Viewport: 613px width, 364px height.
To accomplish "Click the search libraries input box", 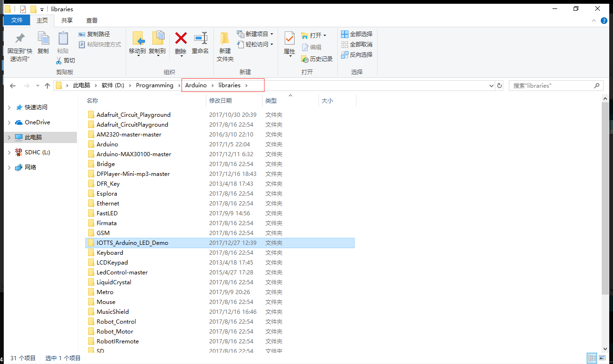I will [551, 86].
